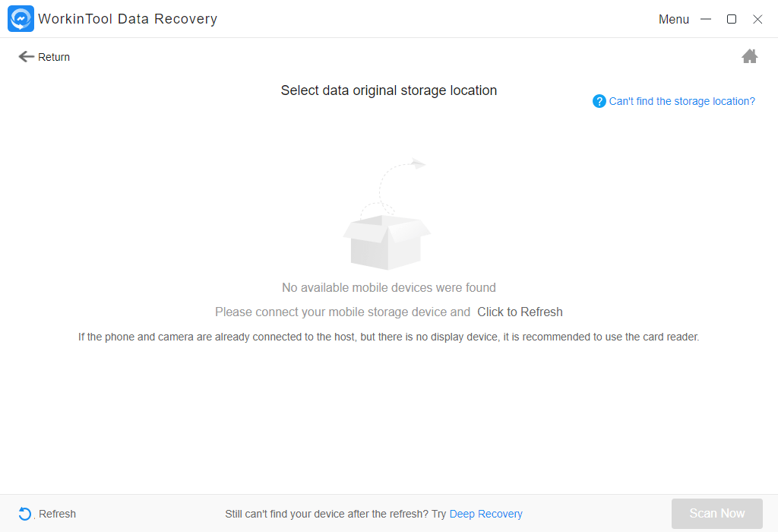Close the WorkinTool Data Recovery window
Viewport: 778px width, 532px height.
click(757, 19)
